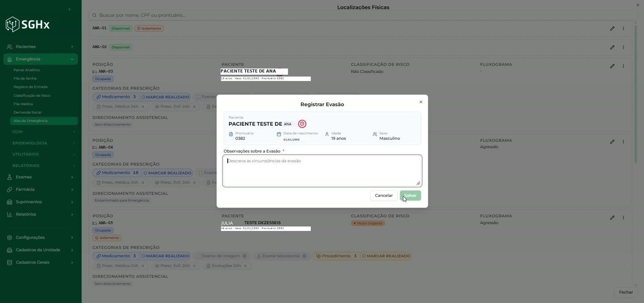
Task: Click the Relatórios chart icon
Action: [9, 214]
